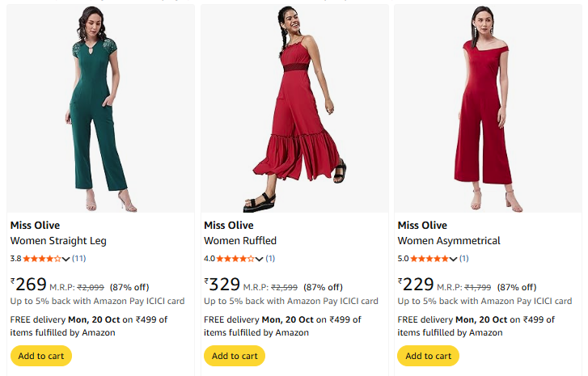Add the ₹329 ruffled jumpsuit to cart
588x376 pixels.
pyautogui.click(x=235, y=356)
